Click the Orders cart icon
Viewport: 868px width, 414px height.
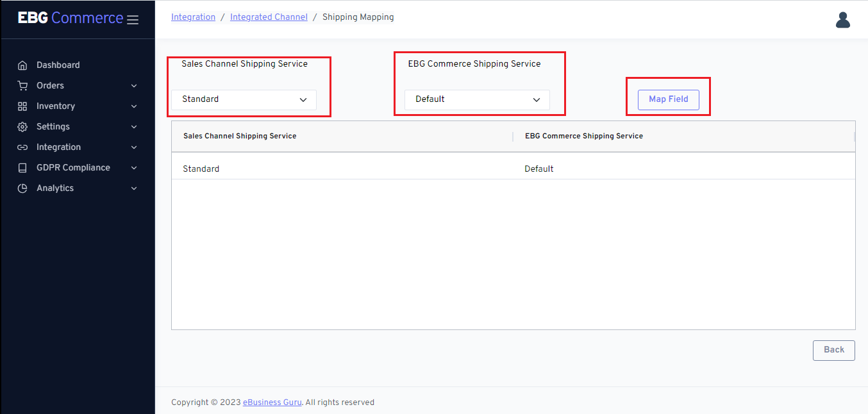[x=22, y=86]
